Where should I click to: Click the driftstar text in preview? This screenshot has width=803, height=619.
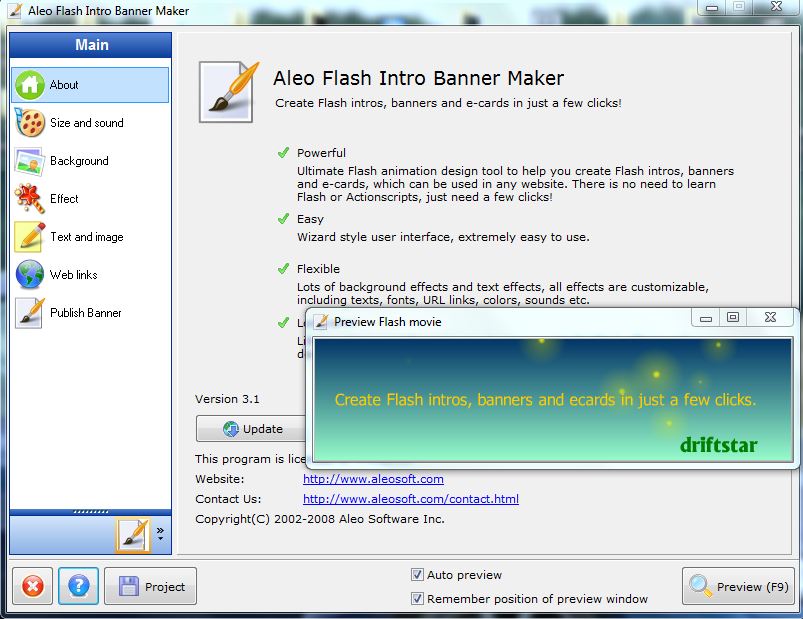click(719, 445)
